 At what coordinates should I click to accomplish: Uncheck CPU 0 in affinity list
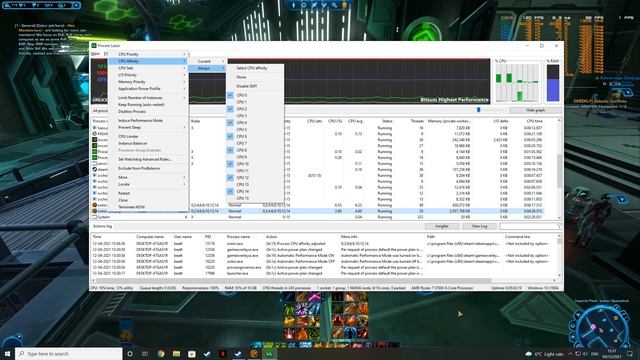pyautogui.click(x=230, y=95)
